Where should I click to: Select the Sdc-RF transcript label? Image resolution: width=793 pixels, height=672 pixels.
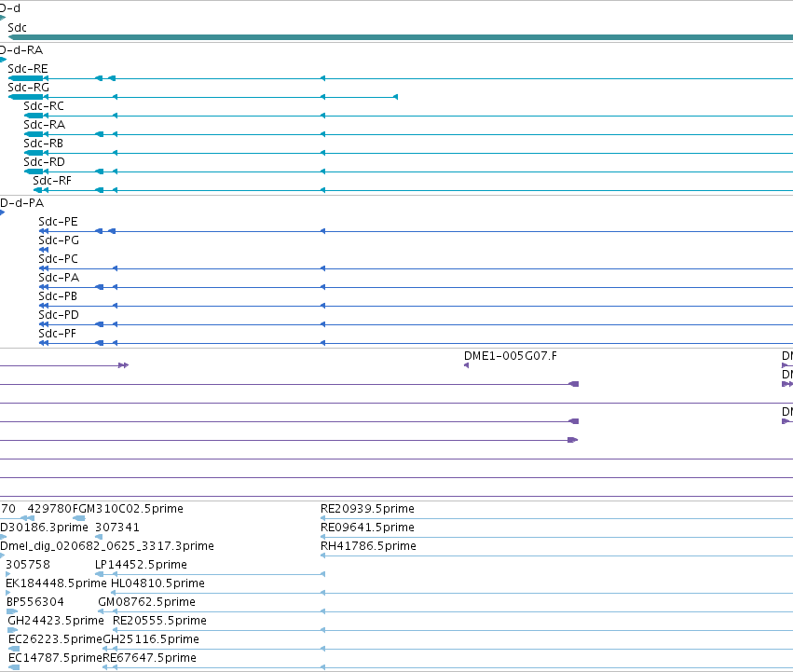point(52,181)
